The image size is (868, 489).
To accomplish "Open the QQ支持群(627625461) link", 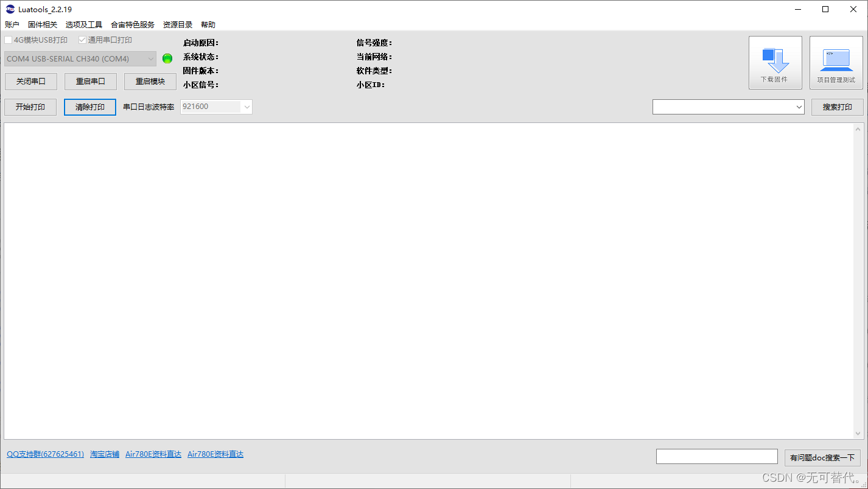I will point(45,454).
